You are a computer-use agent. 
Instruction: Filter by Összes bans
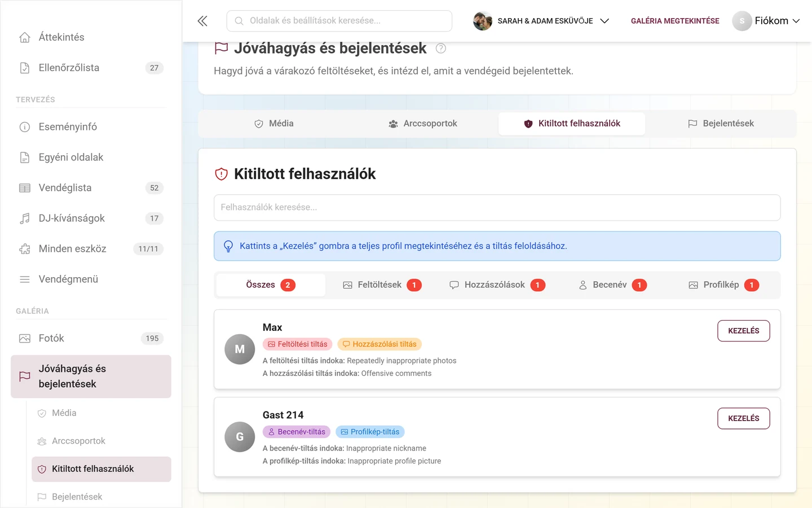tap(271, 285)
